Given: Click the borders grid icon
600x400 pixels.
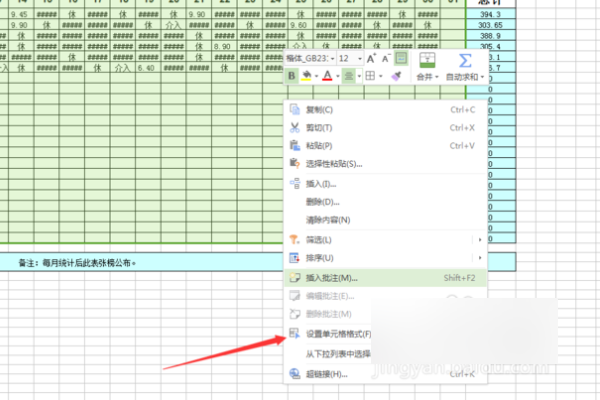Looking at the screenshot, I should coord(369,76).
